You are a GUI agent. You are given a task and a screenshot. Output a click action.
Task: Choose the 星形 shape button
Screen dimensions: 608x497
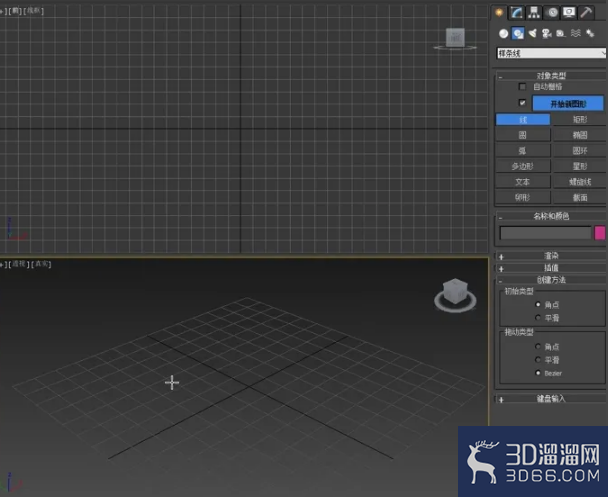[580, 166]
